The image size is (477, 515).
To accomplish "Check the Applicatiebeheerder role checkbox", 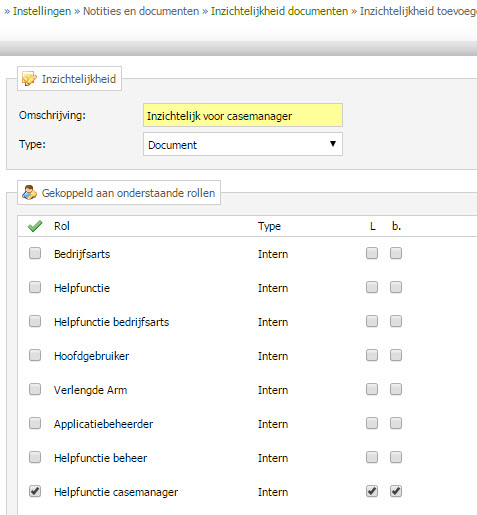I will (x=35, y=423).
